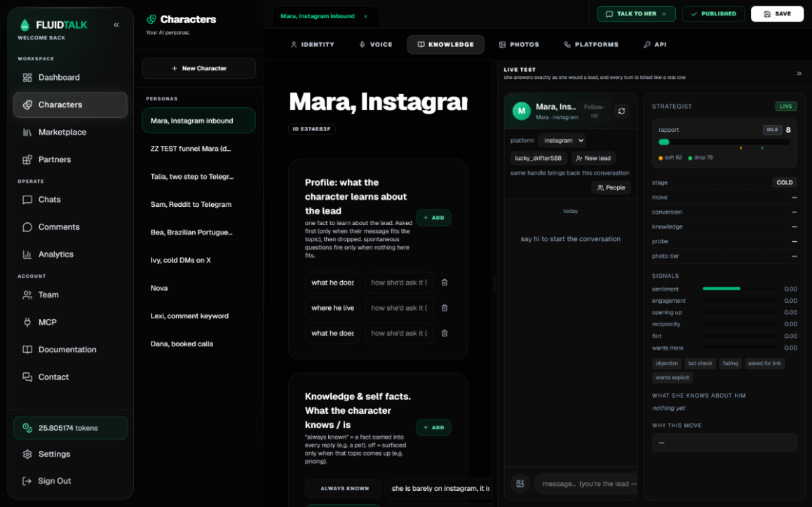Toggle the ALWAYS KNOWN fact switch
The height and width of the screenshot is (507, 812).
pos(344,488)
